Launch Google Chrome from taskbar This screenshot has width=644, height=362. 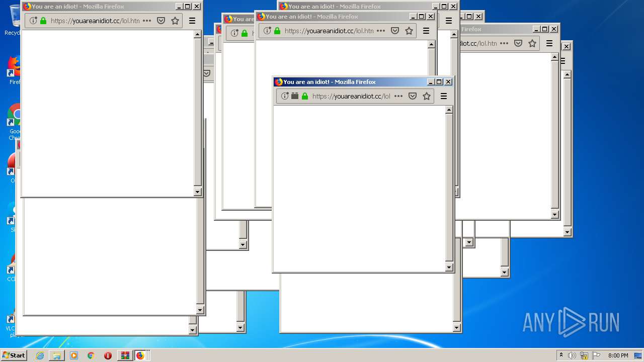point(91,355)
